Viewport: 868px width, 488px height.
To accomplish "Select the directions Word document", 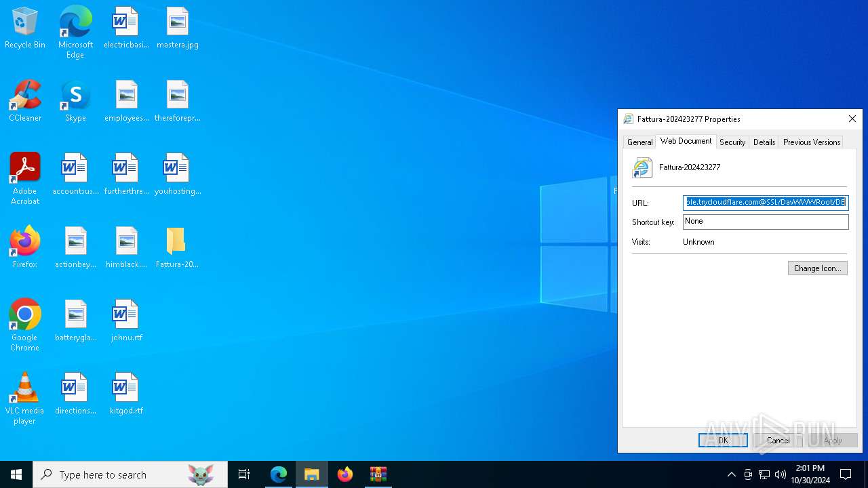I will point(75,394).
